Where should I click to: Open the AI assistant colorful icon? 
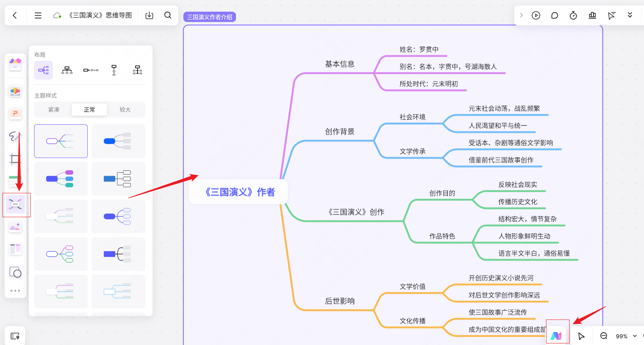pos(556,336)
